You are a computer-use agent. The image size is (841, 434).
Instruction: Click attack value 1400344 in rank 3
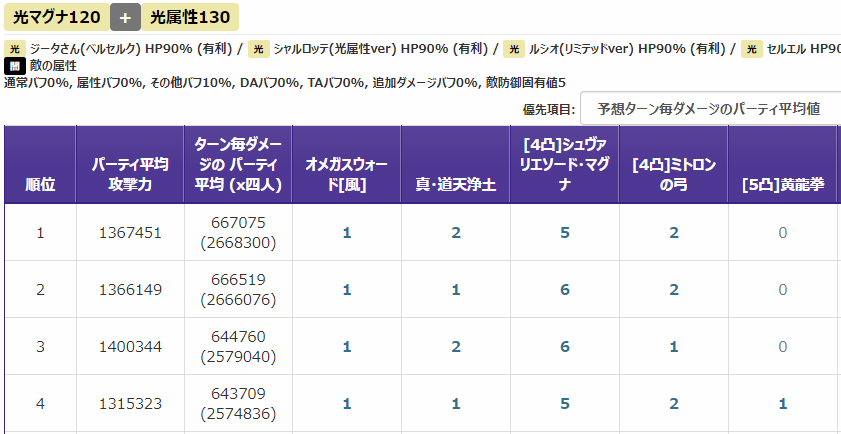pyautogui.click(x=130, y=347)
